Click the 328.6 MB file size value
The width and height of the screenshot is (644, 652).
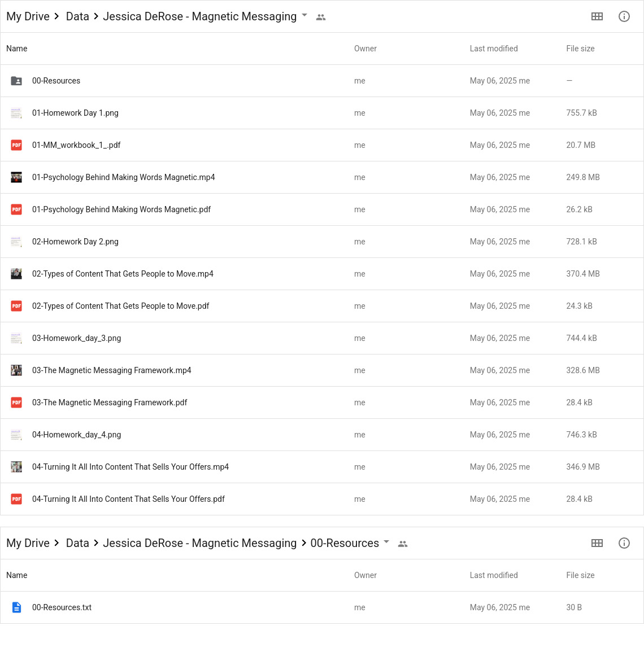(583, 370)
